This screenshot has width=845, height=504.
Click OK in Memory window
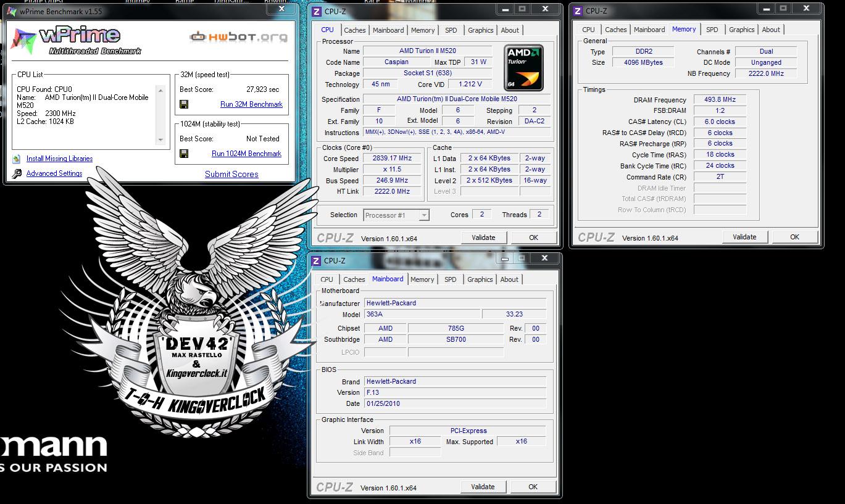point(794,237)
